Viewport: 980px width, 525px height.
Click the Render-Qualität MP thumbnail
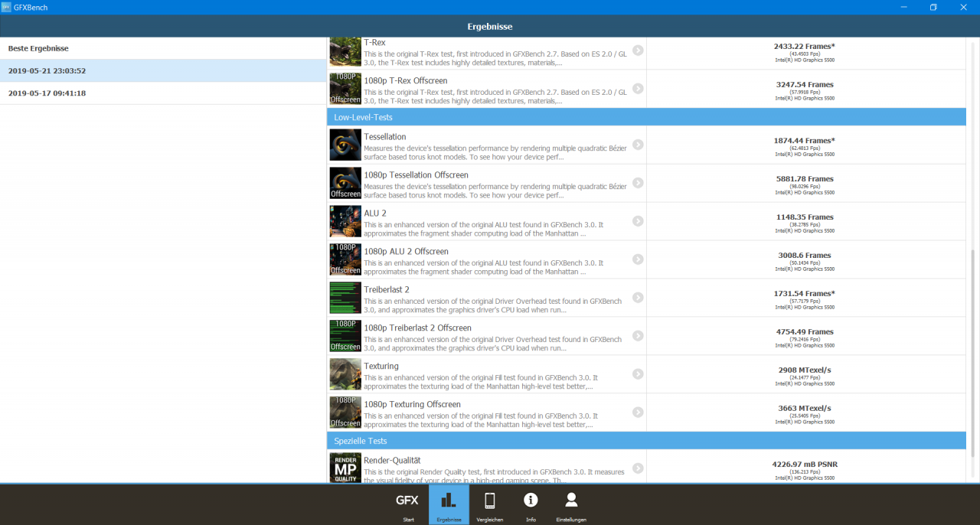[345, 468]
